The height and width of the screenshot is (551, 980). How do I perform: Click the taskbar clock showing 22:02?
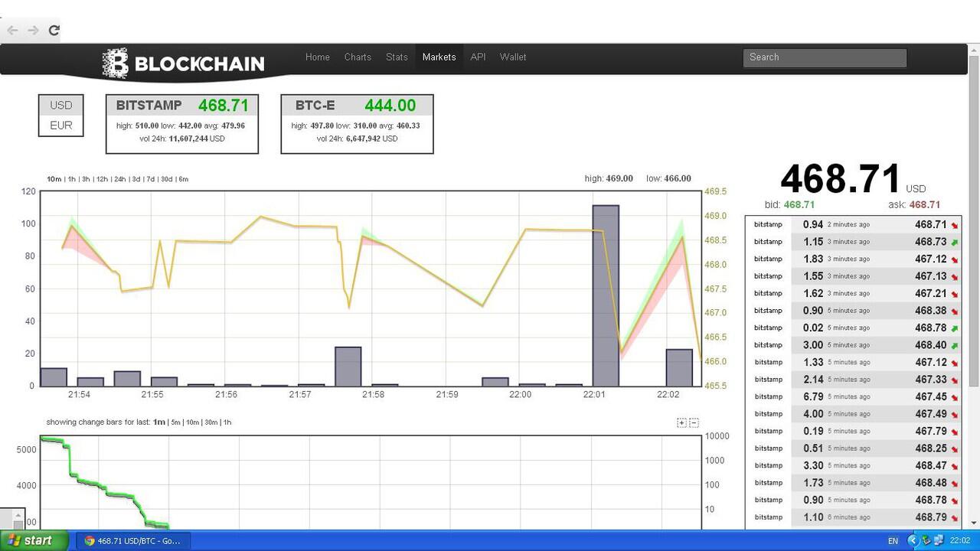click(x=960, y=541)
